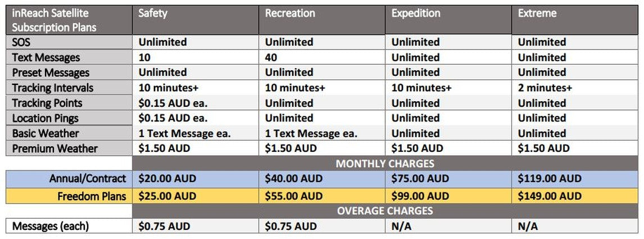This screenshot has width=644, height=239.
Task: Click the Freedom Plans row label
Action: [x=92, y=196]
